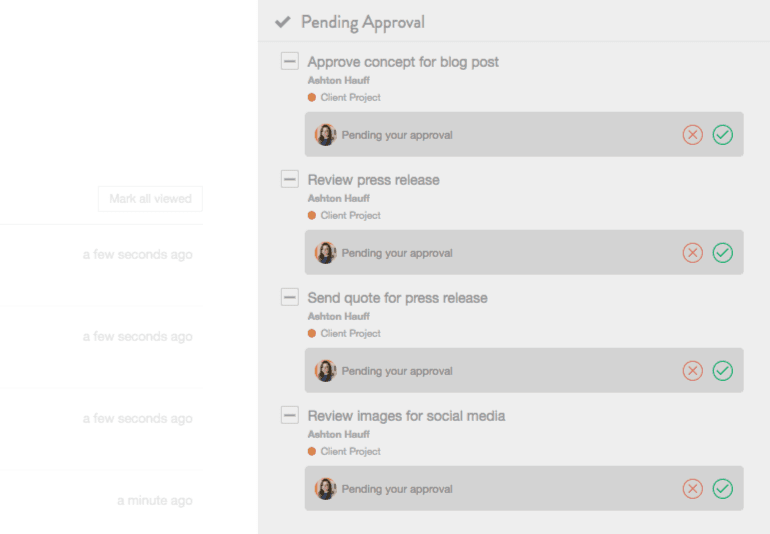770x534 pixels.
Task: Click Client Project orange dot under blog post
Action: 312,97
